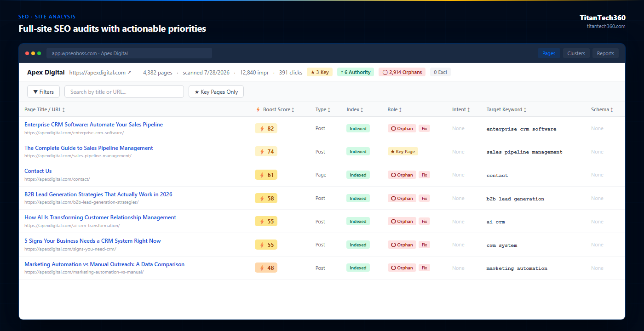Click the boost score 61 lightning badge

coord(266,175)
